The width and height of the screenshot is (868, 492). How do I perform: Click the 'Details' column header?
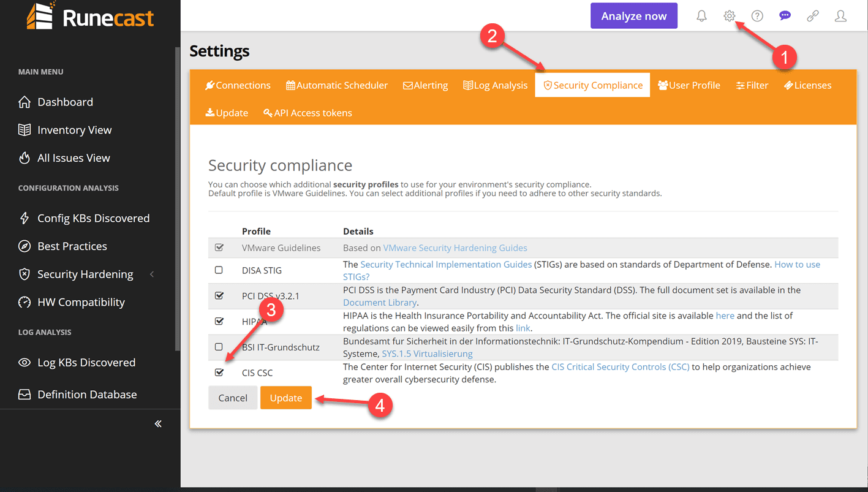coord(358,231)
